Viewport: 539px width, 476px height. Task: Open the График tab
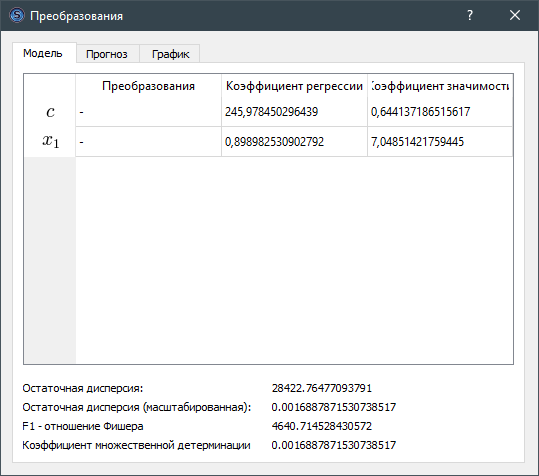tap(170, 54)
